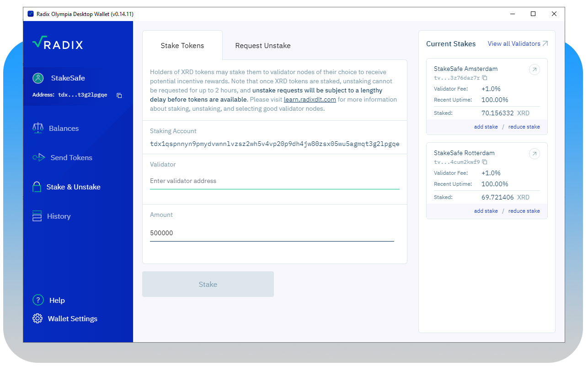This screenshot has width=588, height=366.
Task: Click the History list icon
Action: point(37,216)
